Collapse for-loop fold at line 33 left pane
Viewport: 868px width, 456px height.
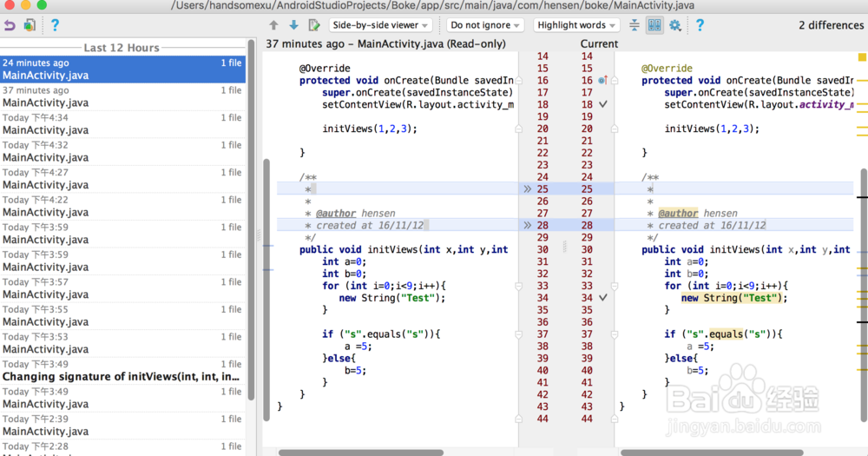tap(519, 287)
